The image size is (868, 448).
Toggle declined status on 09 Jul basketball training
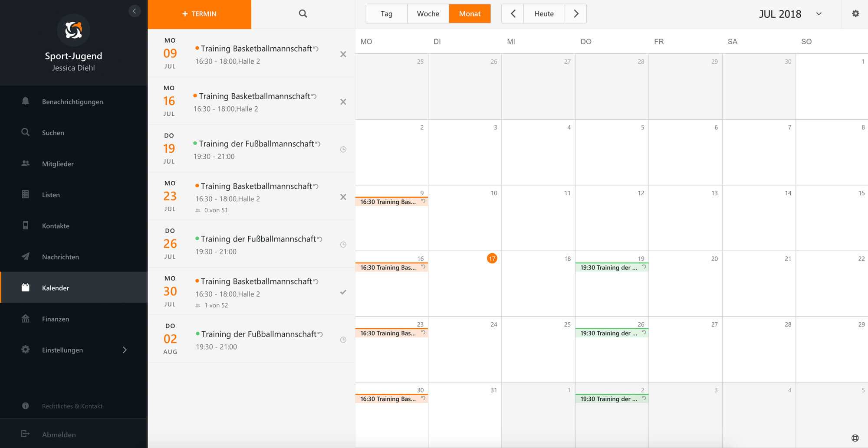(x=343, y=54)
